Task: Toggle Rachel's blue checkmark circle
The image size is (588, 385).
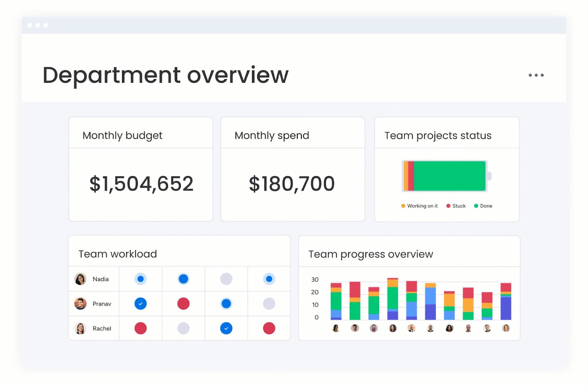Action: pos(226,328)
